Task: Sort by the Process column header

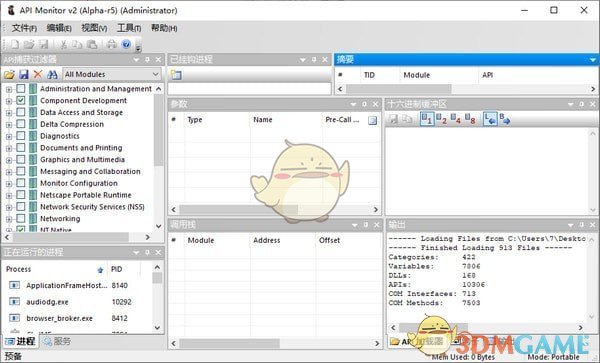Action: [54, 269]
